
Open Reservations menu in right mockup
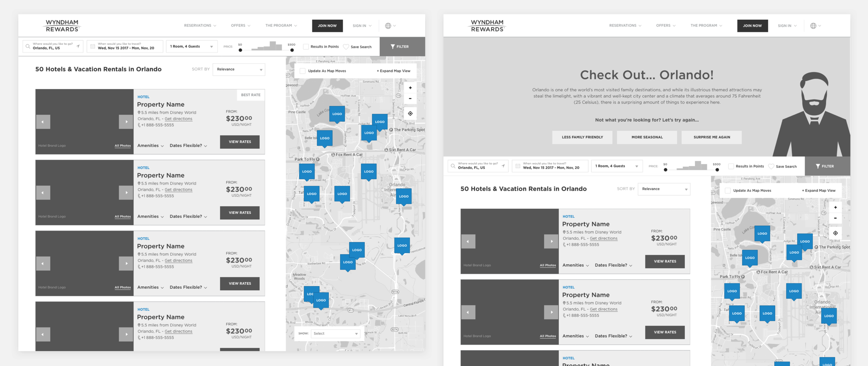coord(625,26)
